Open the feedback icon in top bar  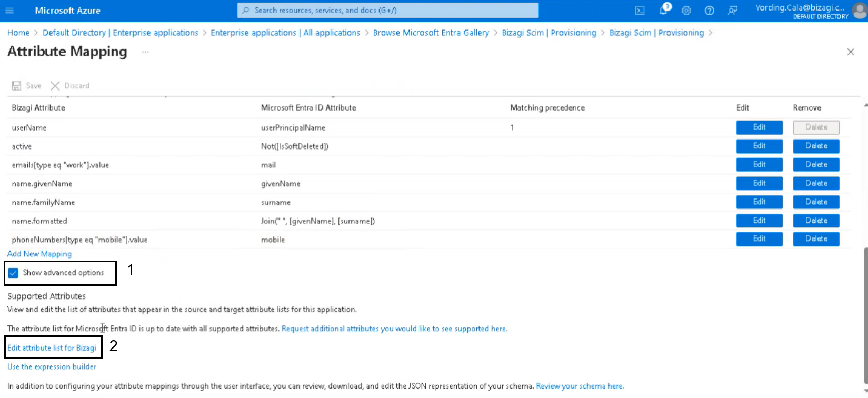(733, 11)
